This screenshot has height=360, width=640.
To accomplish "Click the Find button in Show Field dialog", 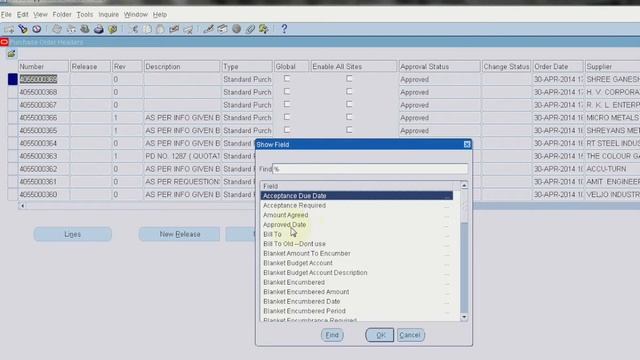I will (332, 335).
